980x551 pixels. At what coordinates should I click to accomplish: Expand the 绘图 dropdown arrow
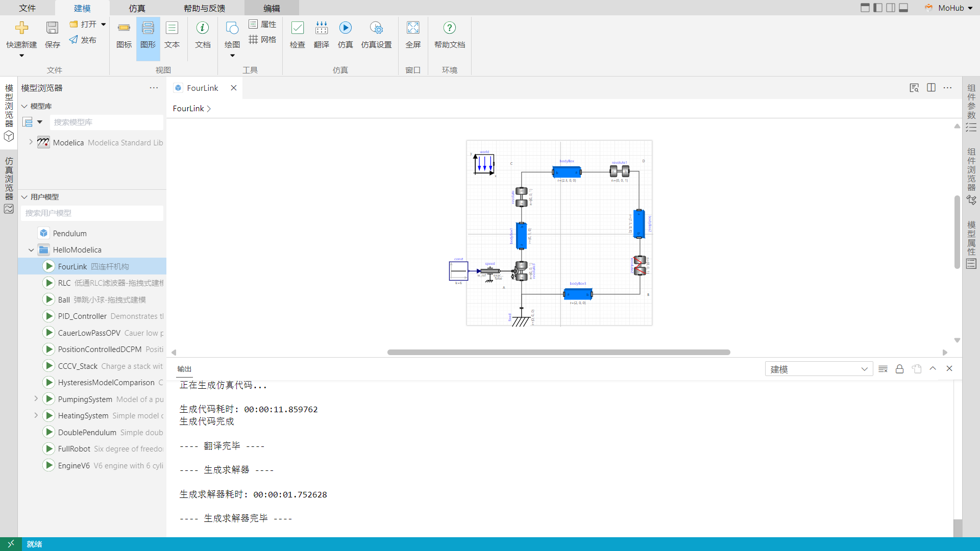232,56
